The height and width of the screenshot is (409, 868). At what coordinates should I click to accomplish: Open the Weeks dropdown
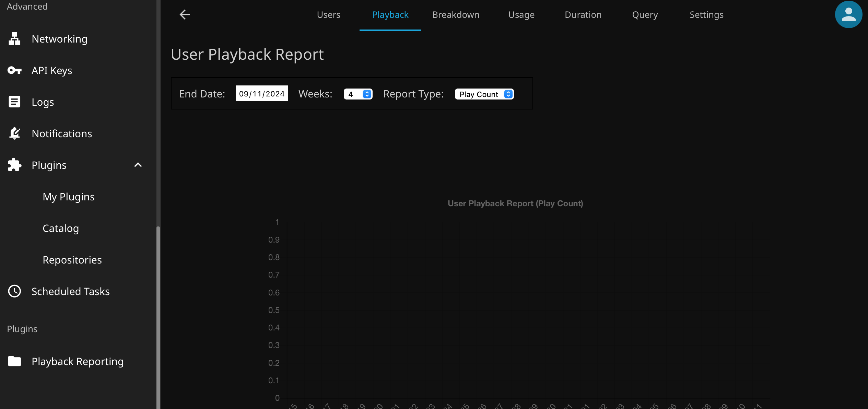[358, 94]
